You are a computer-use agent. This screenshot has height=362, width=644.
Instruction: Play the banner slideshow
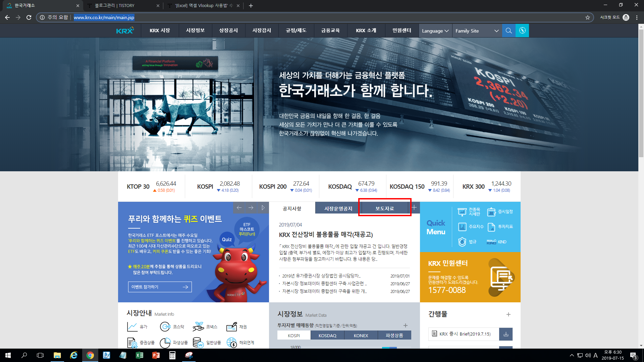click(263, 208)
